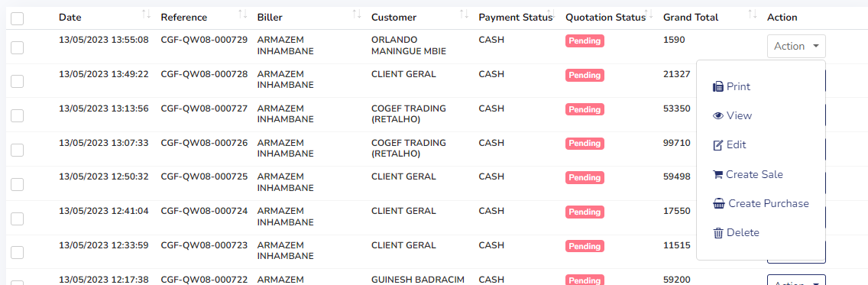Click the trash icon beside Delete

718,233
